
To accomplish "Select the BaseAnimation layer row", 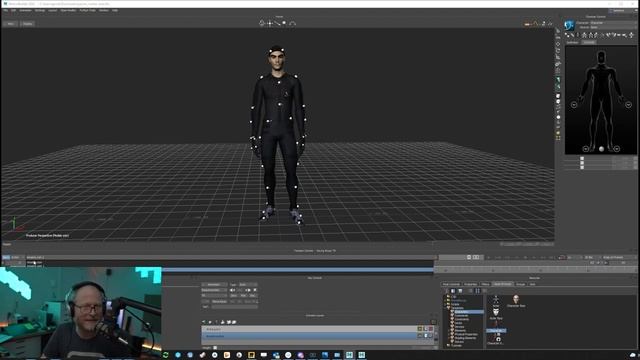I will pyautogui.click(x=309, y=336).
